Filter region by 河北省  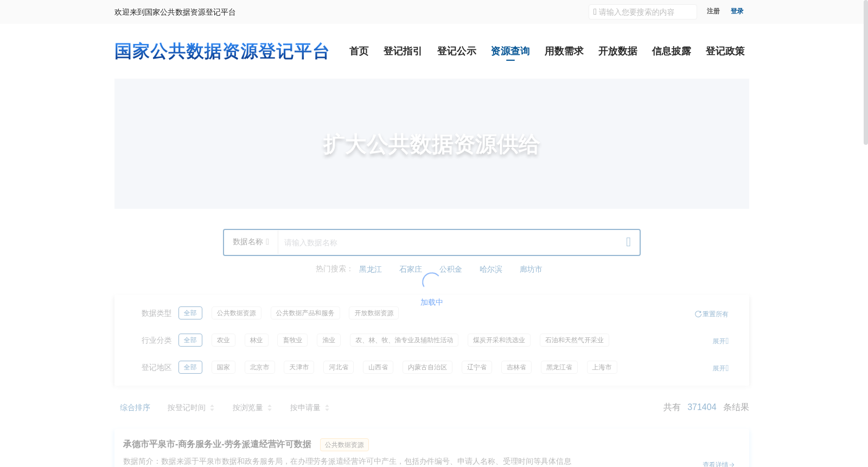[x=339, y=367]
